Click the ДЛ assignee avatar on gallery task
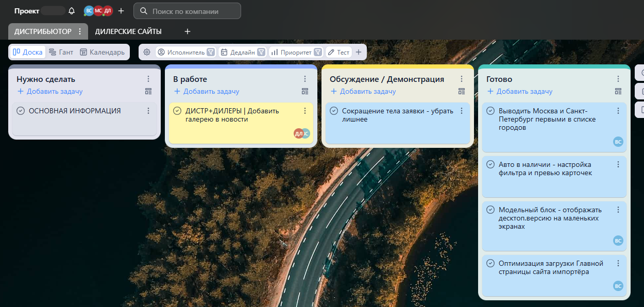Image resolution: width=644 pixels, height=307 pixels. [298, 133]
